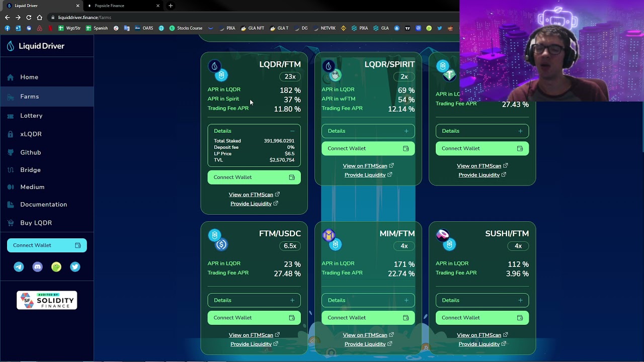Go back in browser history
This screenshot has width=644, height=362.
tap(7, 17)
